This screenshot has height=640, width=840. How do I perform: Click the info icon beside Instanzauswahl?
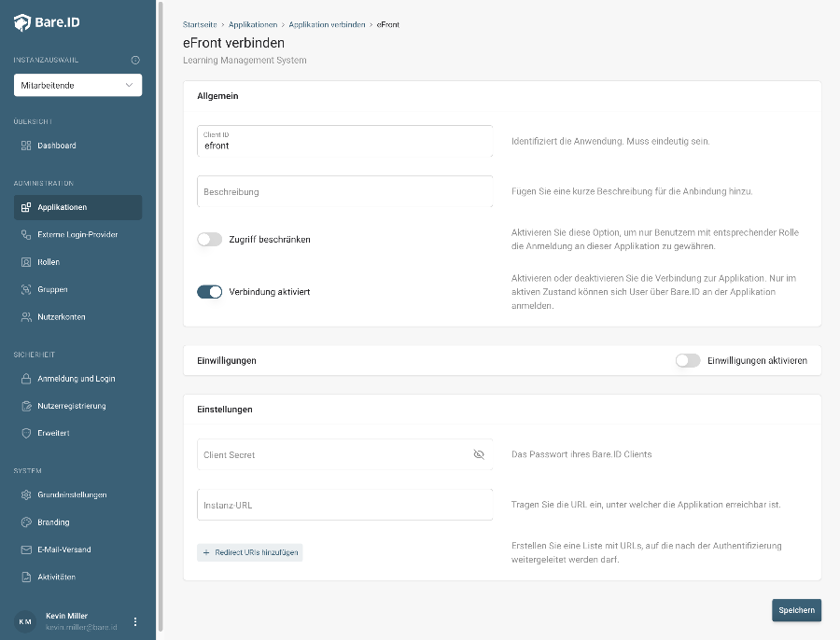[x=135, y=60]
